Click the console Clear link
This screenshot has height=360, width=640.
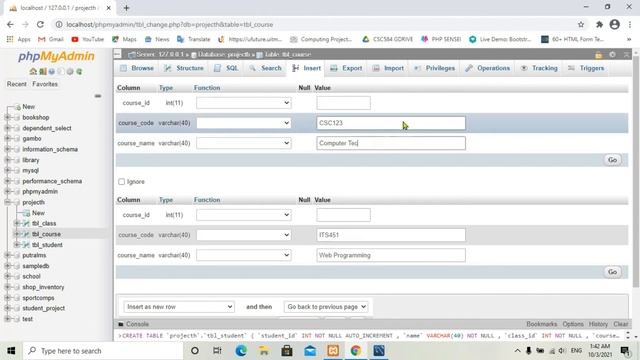point(620,324)
